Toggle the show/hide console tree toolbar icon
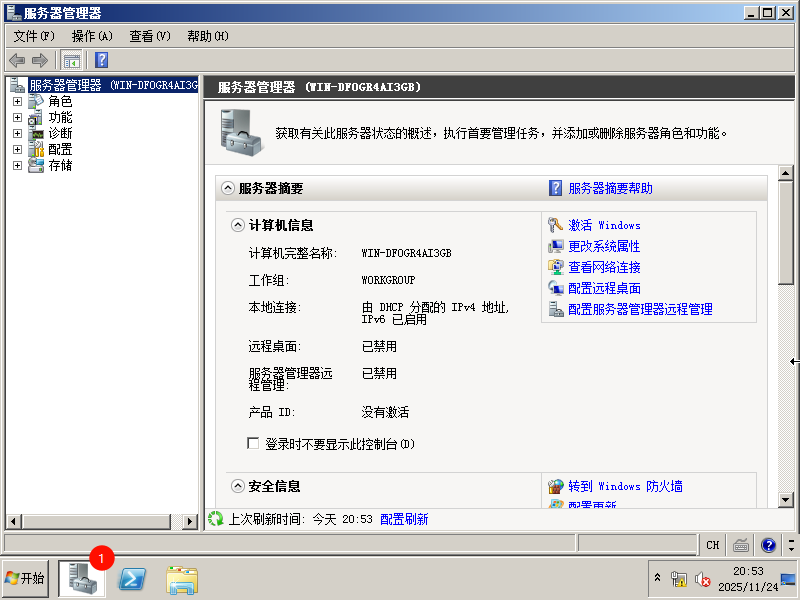Image resolution: width=800 pixels, height=600 pixels. (71, 60)
